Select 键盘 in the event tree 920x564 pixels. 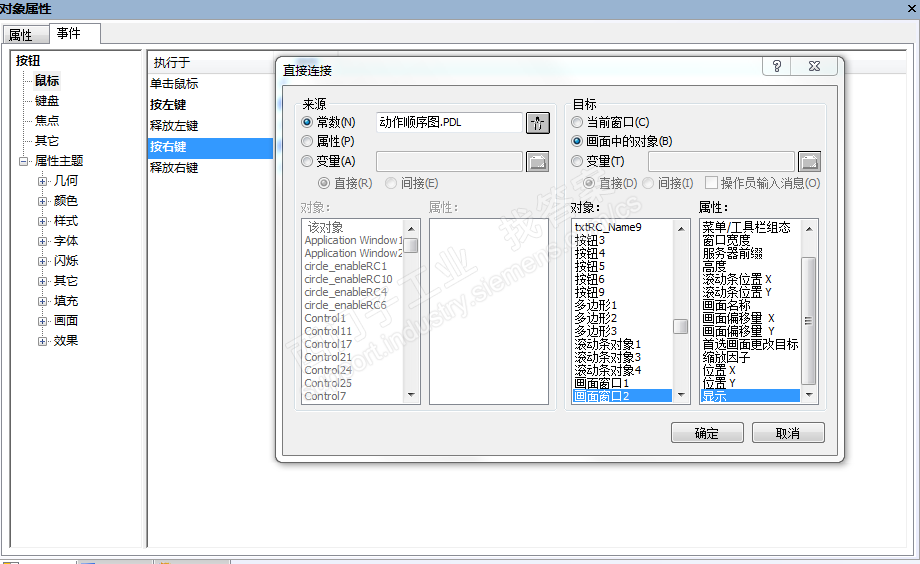pos(47,101)
